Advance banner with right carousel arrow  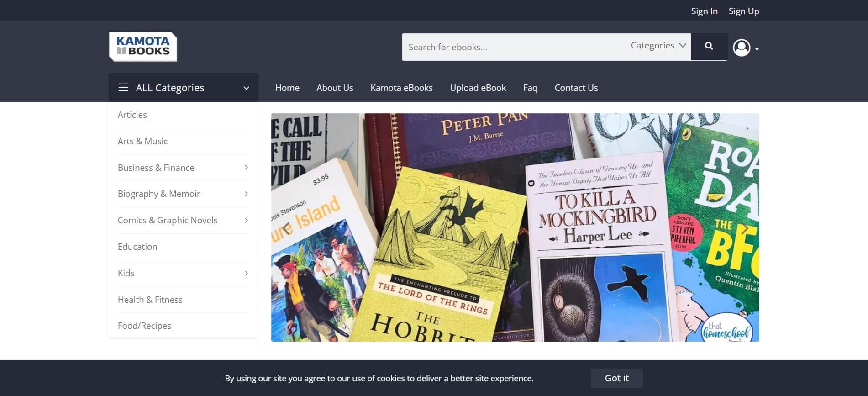click(745, 228)
